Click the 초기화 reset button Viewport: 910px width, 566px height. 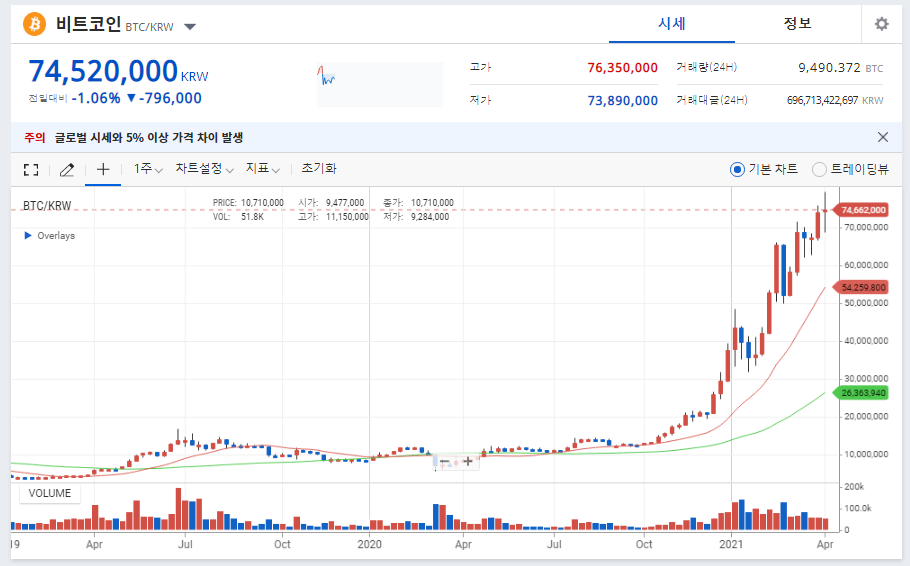click(x=319, y=169)
